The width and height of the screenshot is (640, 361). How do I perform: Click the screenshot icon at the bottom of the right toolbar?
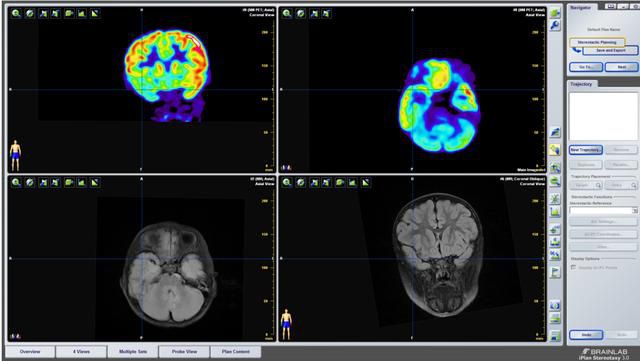555,336
